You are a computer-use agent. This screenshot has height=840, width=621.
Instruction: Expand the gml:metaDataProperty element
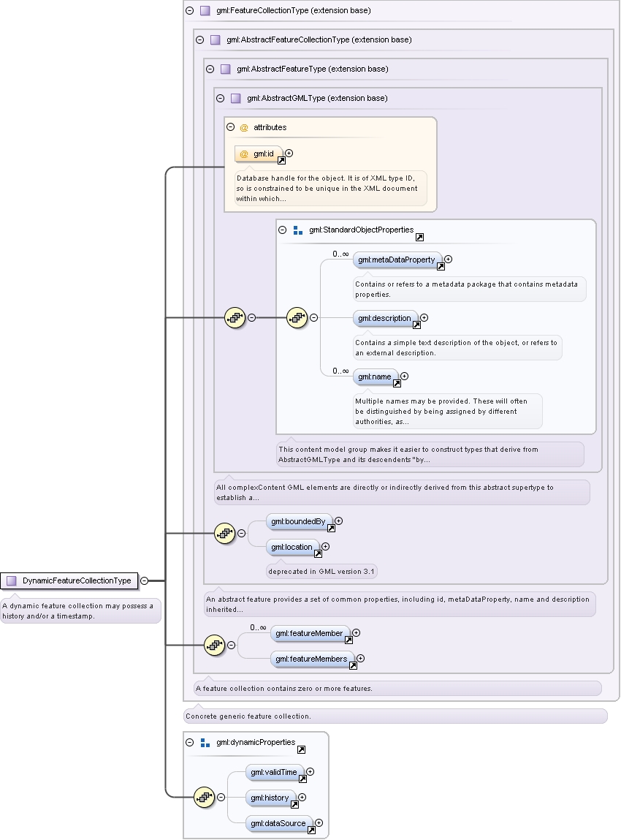coord(449,260)
